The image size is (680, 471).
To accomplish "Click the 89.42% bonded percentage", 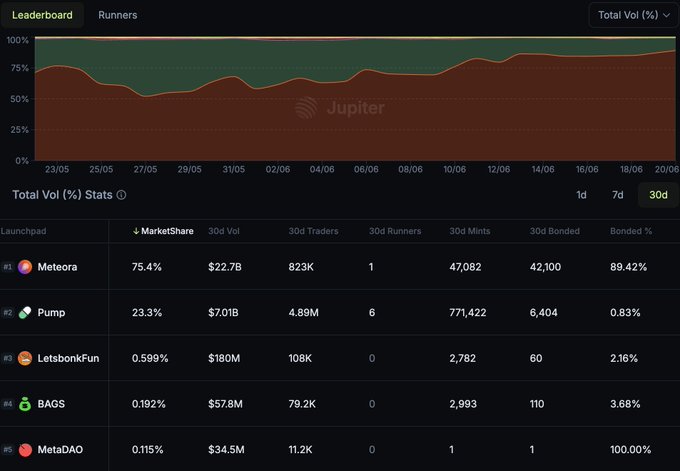I will 628,267.
